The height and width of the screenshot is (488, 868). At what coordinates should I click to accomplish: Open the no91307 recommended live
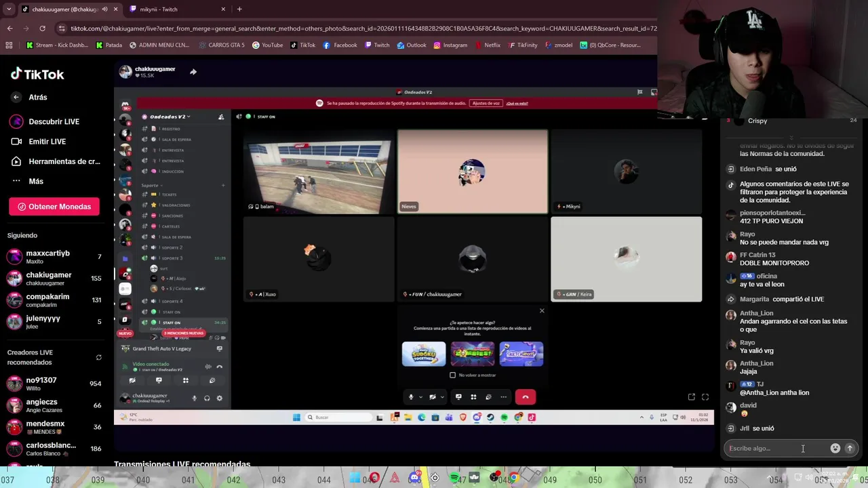[54, 384]
